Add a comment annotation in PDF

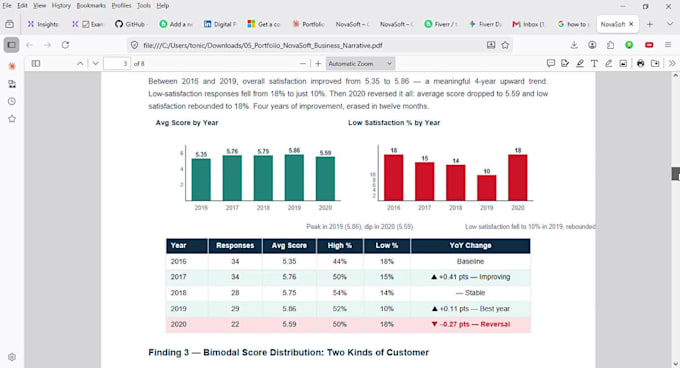(551, 64)
